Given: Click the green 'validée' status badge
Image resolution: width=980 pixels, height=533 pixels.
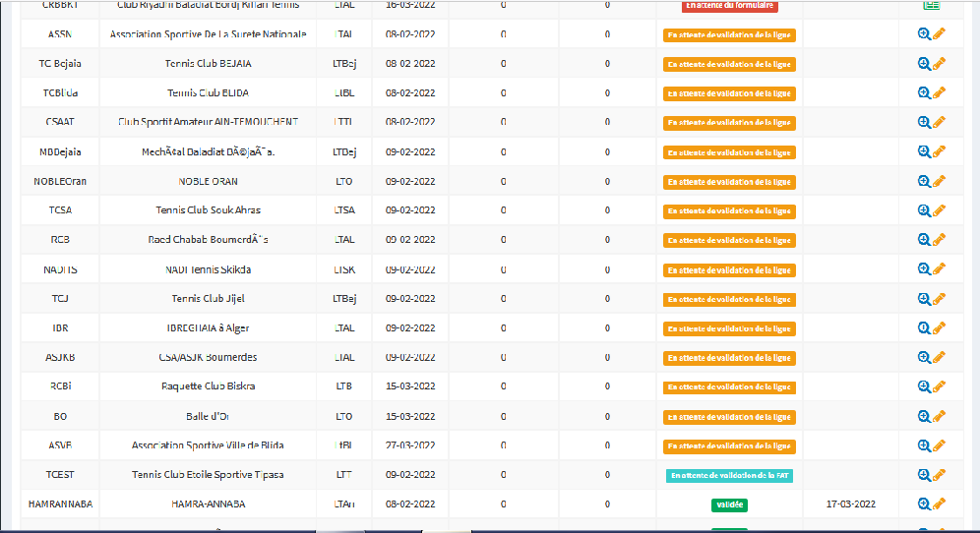Looking at the screenshot, I should tap(729, 505).
